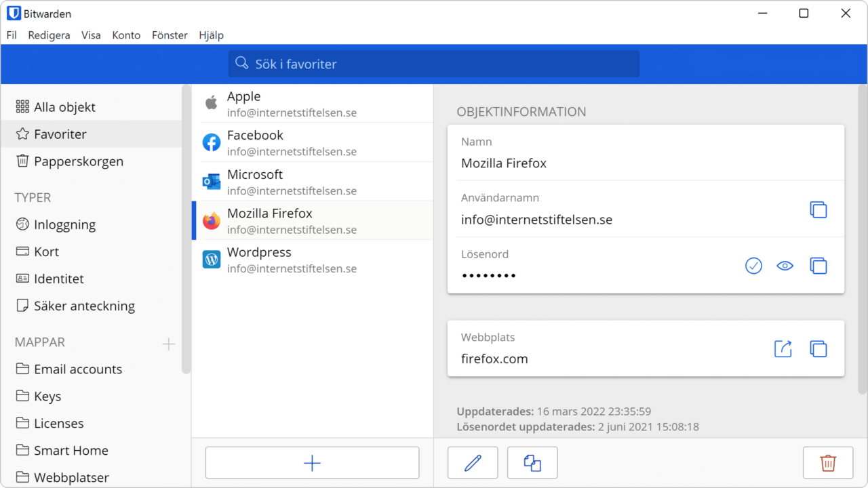Click the search magnifier icon
868x488 pixels.
242,63
